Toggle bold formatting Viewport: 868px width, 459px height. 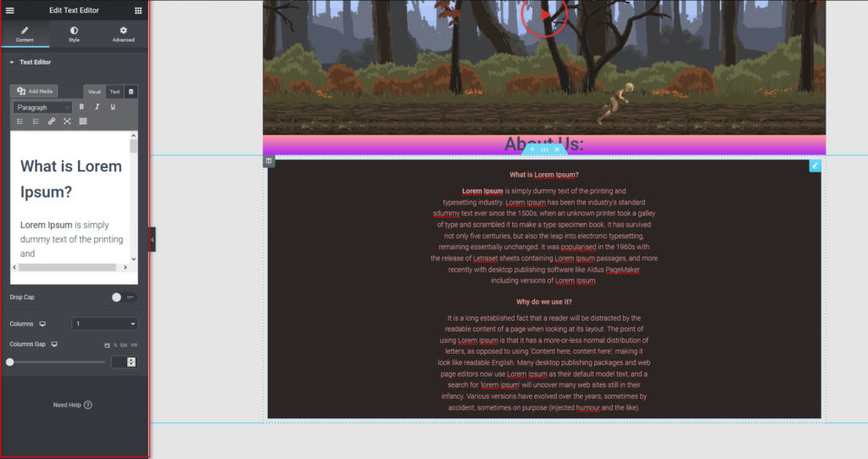(81, 106)
